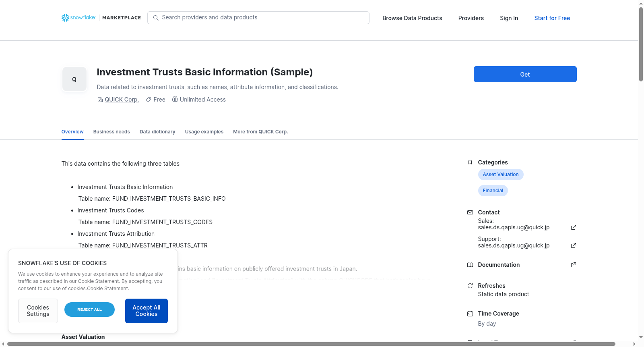The image size is (644, 347).
Task: Click the horizontal scrollbar thumb
Action: point(311,344)
